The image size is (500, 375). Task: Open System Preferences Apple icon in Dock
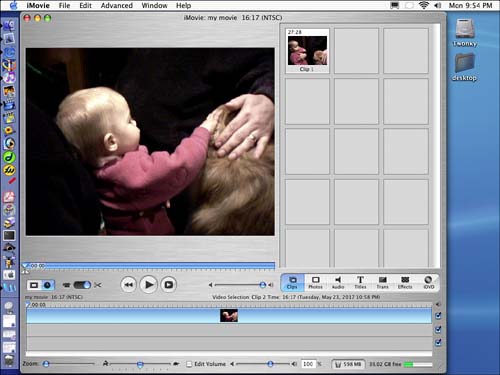[9, 275]
